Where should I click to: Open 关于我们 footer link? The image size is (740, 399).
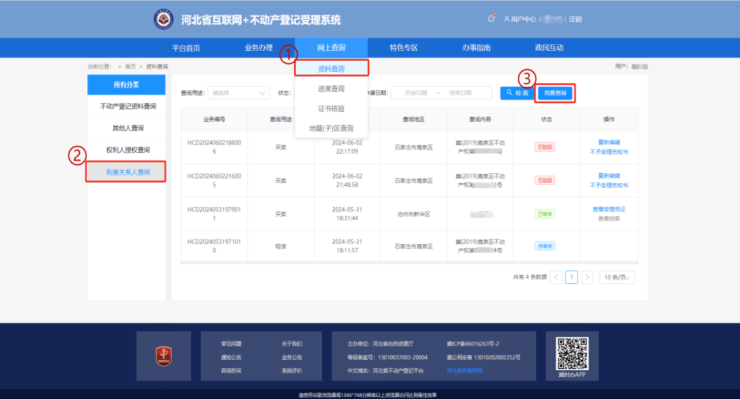coord(292,344)
